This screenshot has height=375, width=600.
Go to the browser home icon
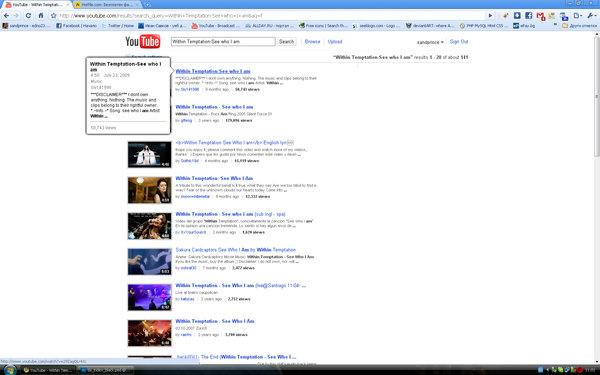pos(41,16)
